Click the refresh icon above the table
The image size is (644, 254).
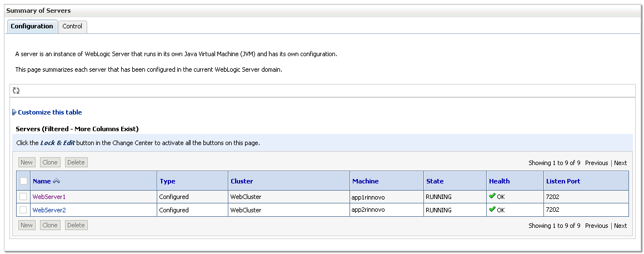point(16,91)
